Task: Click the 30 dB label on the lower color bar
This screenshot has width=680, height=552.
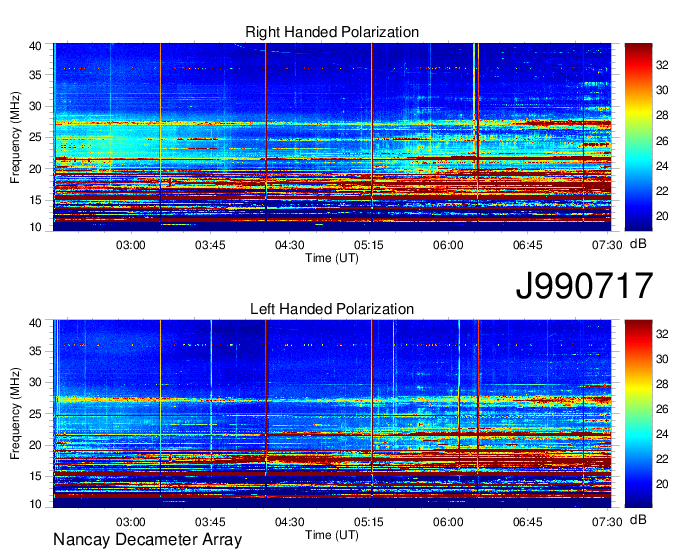Action: point(662,359)
